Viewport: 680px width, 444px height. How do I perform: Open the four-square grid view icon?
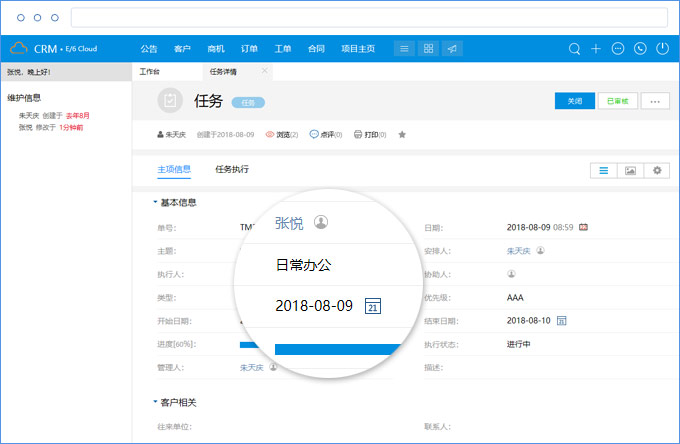(x=428, y=48)
